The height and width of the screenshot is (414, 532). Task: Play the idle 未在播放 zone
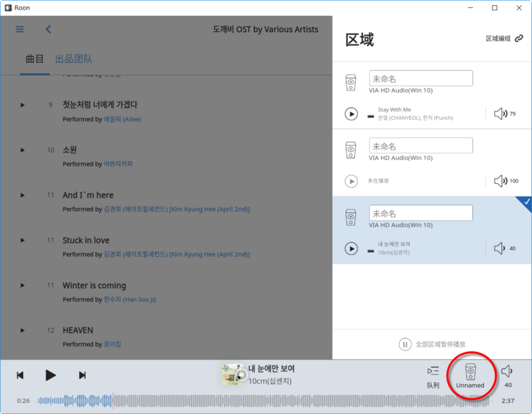pyautogui.click(x=351, y=181)
